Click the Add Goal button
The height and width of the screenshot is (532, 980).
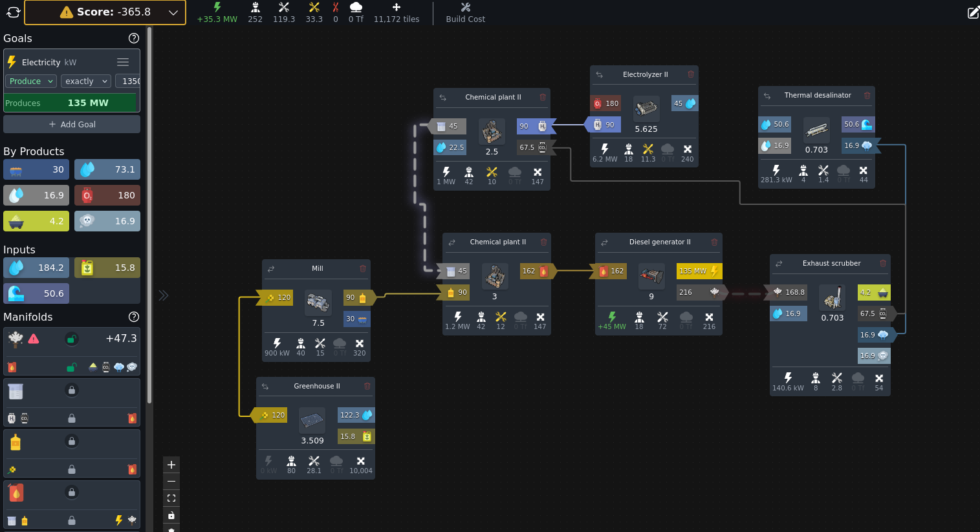coord(72,124)
